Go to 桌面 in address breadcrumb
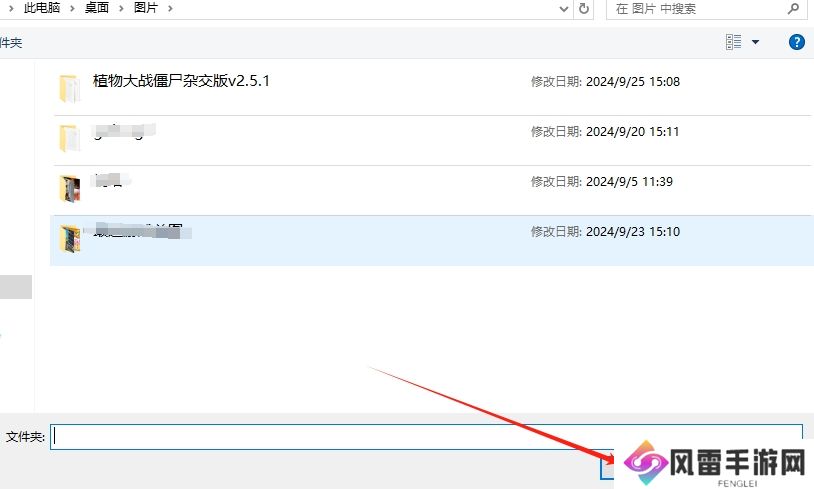The width and height of the screenshot is (814, 489). click(96, 8)
